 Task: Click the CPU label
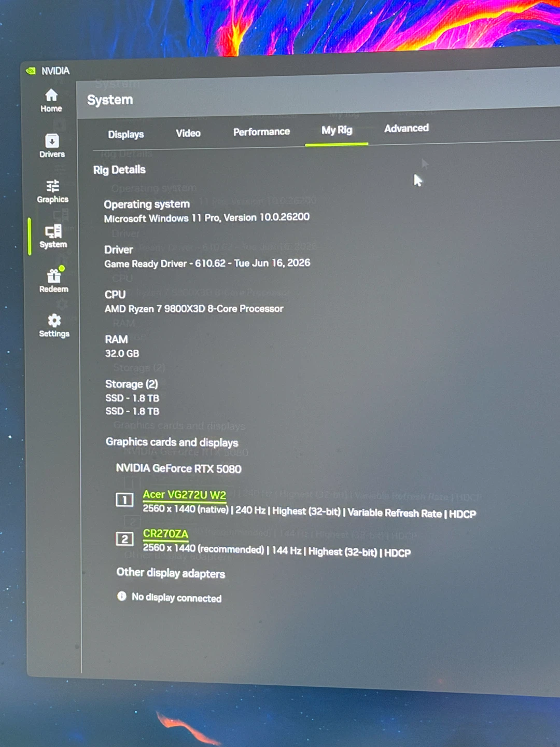coord(115,295)
